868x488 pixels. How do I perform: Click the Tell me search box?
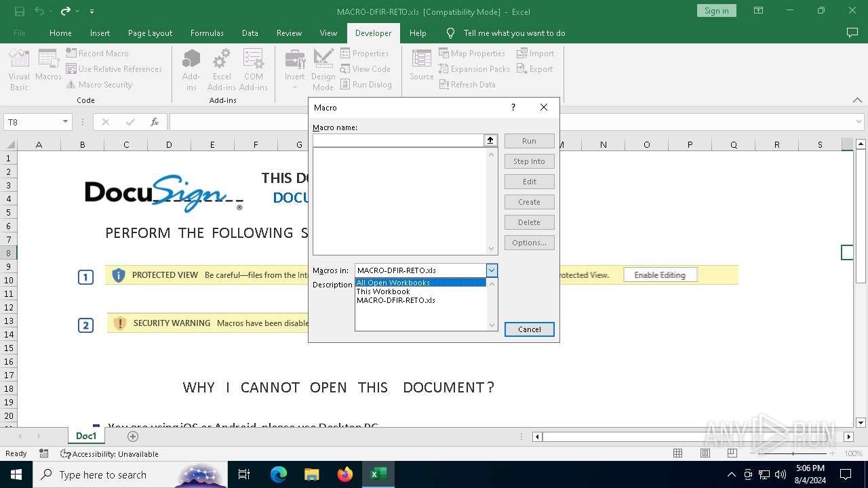(514, 33)
